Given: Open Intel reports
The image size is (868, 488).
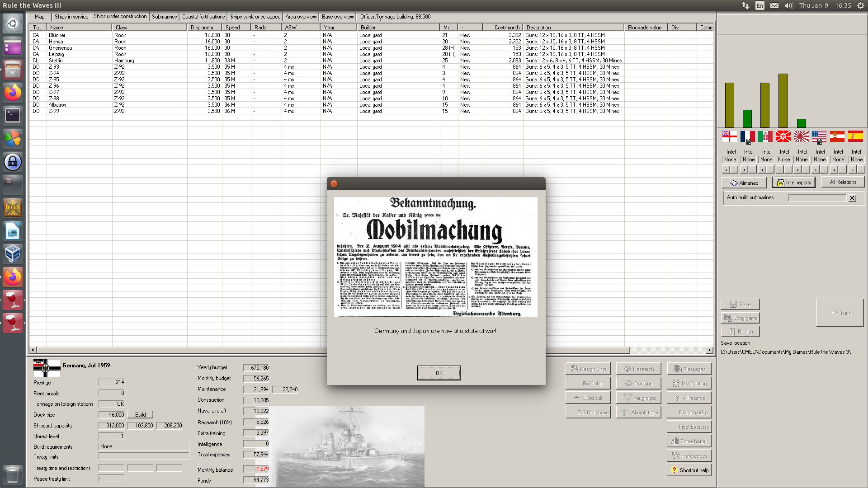Looking at the screenshot, I should (x=794, y=183).
